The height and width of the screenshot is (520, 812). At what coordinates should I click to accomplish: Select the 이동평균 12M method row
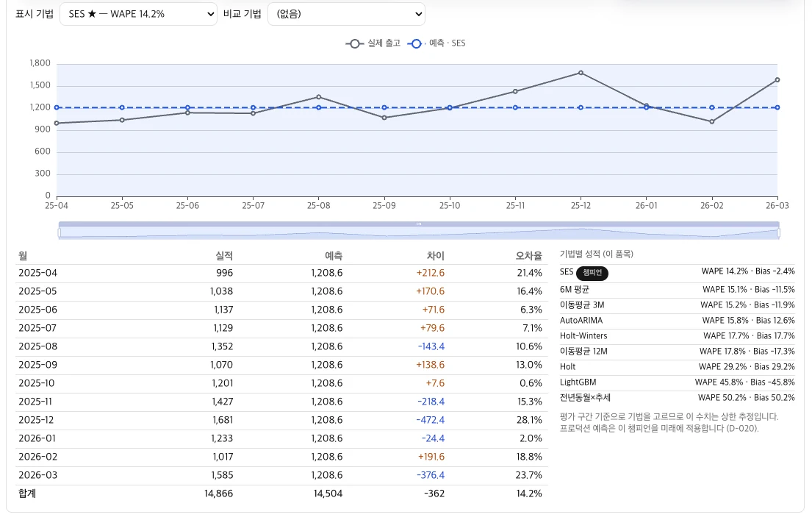(677, 352)
